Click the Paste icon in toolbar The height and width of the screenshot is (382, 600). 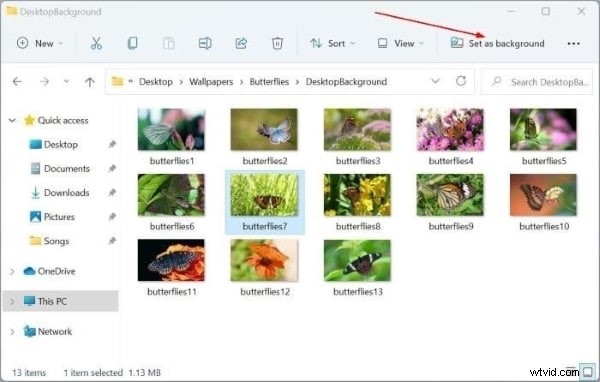169,43
